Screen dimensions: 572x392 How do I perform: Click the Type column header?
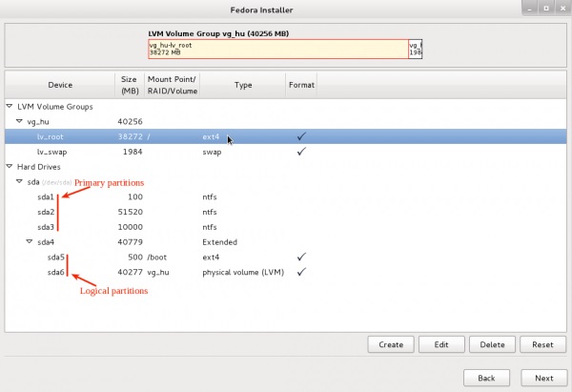pos(243,85)
